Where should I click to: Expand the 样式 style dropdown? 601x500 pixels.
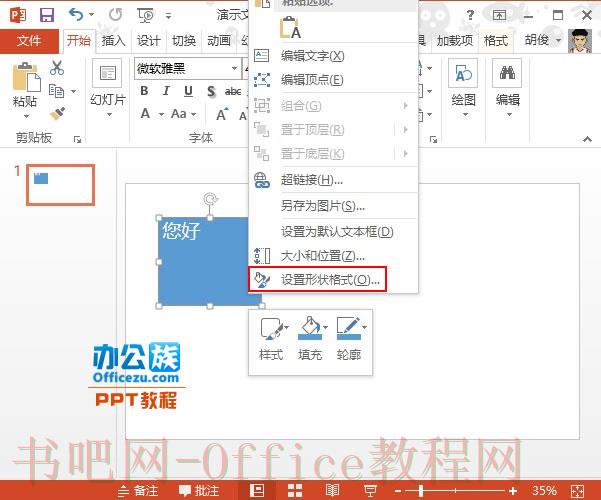pyautogui.click(x=286, y=327)
